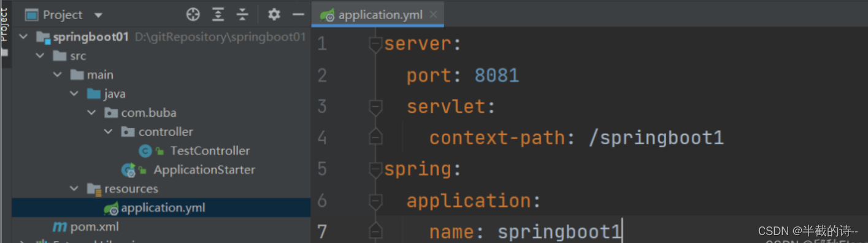Click the springboot1 name value
This screenshot has height=243, width=868.
(559, 232)
